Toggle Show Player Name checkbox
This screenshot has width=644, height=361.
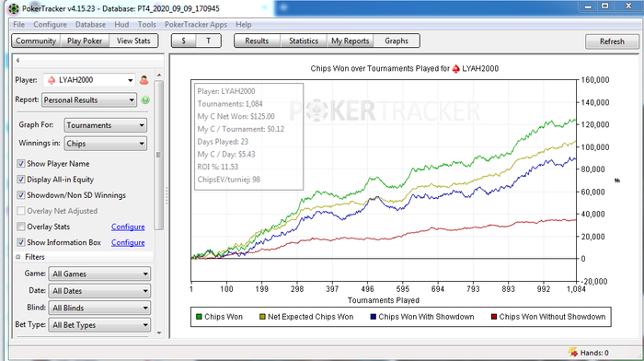21,164
